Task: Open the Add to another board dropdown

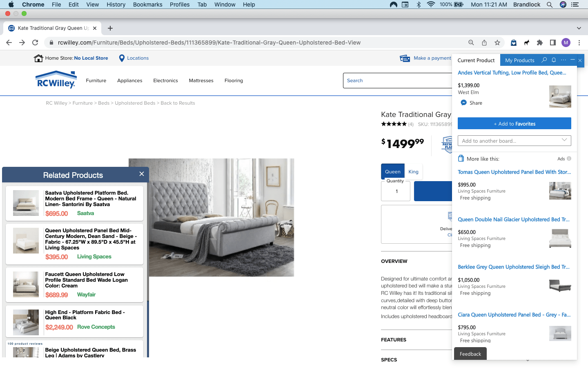Action: tap(514, 140)
